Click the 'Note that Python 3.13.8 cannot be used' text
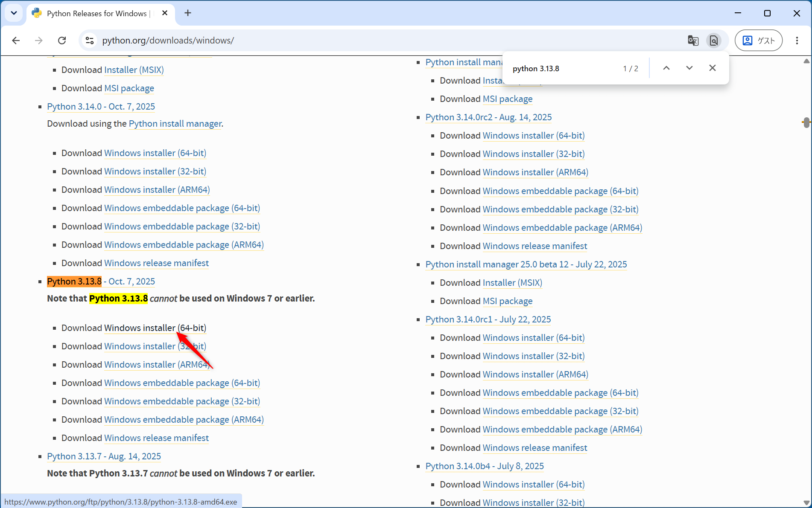 point(181,299)
